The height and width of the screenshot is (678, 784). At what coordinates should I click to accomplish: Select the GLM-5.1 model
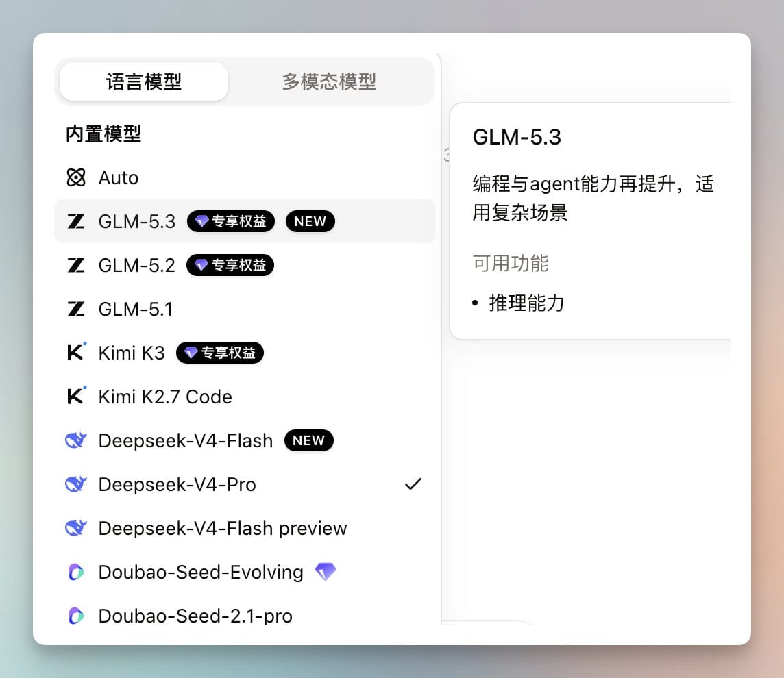245,310
